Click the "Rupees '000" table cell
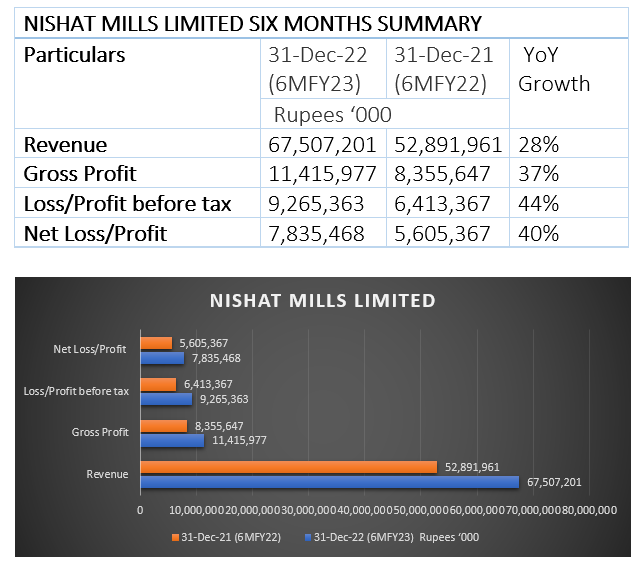Image resolution: width=644 pixels, height=566 pixels. tap(385, 114)
